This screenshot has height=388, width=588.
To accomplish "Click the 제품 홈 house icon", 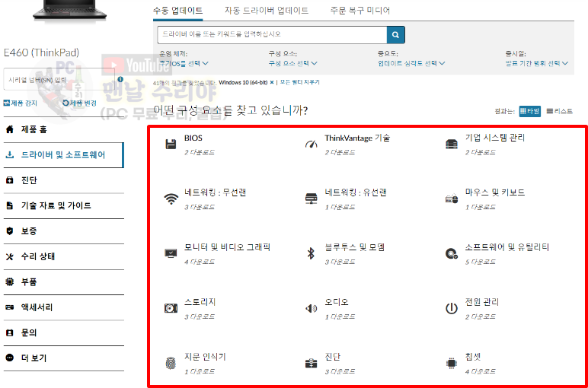I will [x=10, y=130].
